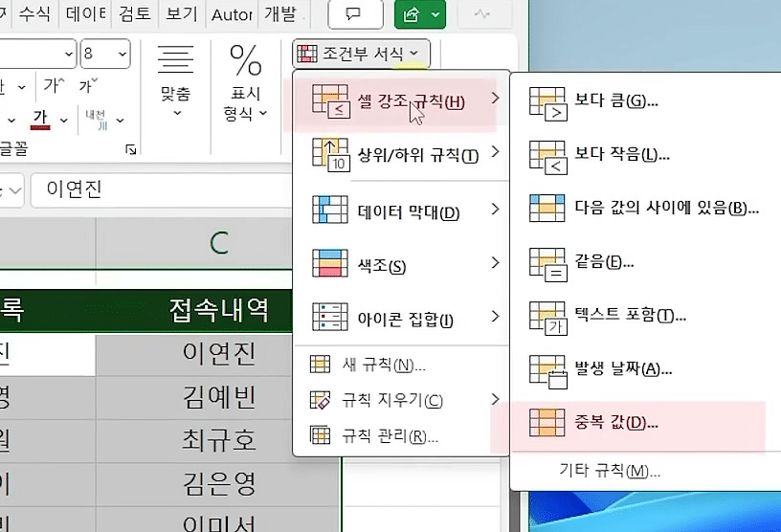Open the 개발 ribbon tab

coord(279,13)
